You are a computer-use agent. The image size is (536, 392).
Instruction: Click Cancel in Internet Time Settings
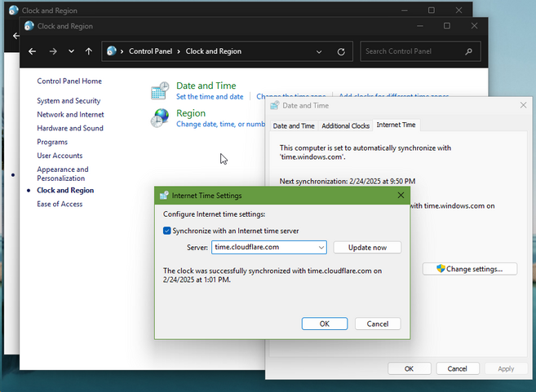click(378, 324)
